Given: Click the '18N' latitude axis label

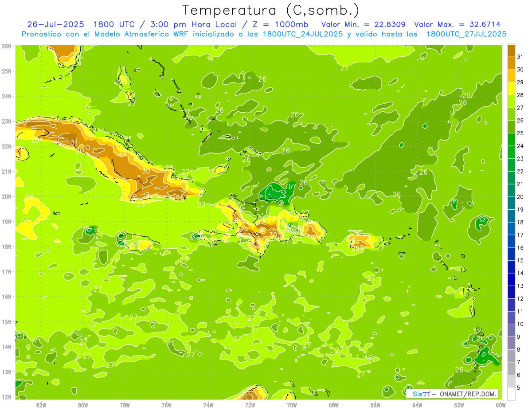Looking at the screenshot, I should pyautogui.click(x=6, y=247).
